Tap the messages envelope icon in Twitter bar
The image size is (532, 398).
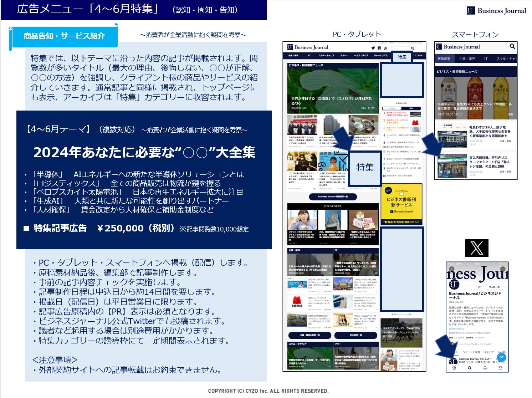coord(501,368)
